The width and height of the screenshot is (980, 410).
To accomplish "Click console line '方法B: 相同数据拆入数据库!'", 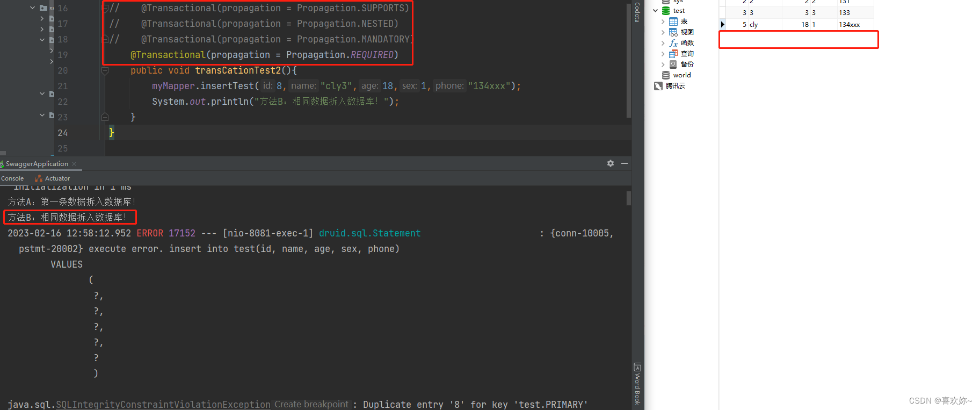I will pyautogui.click(x=68, y=218).
